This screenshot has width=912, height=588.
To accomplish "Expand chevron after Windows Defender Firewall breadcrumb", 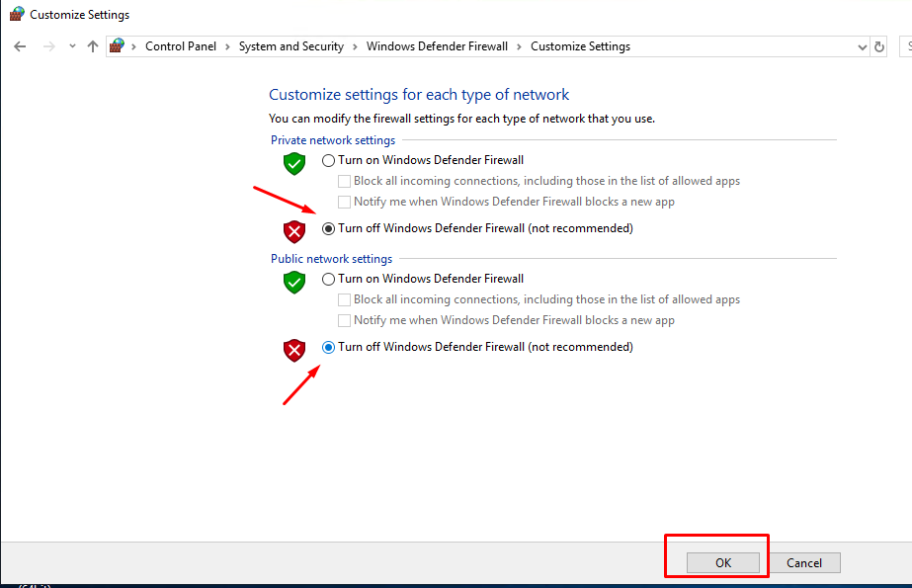I will [519, 46].
